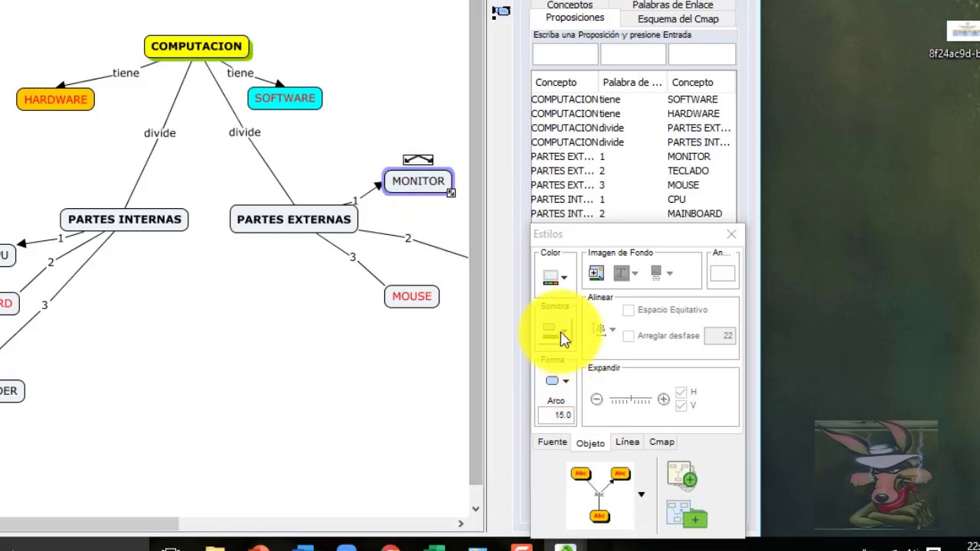This screenshot has width=980, height=551.
Task: Enable the Espacio Equitativo checkbox
Action: (x=629, y=310)
